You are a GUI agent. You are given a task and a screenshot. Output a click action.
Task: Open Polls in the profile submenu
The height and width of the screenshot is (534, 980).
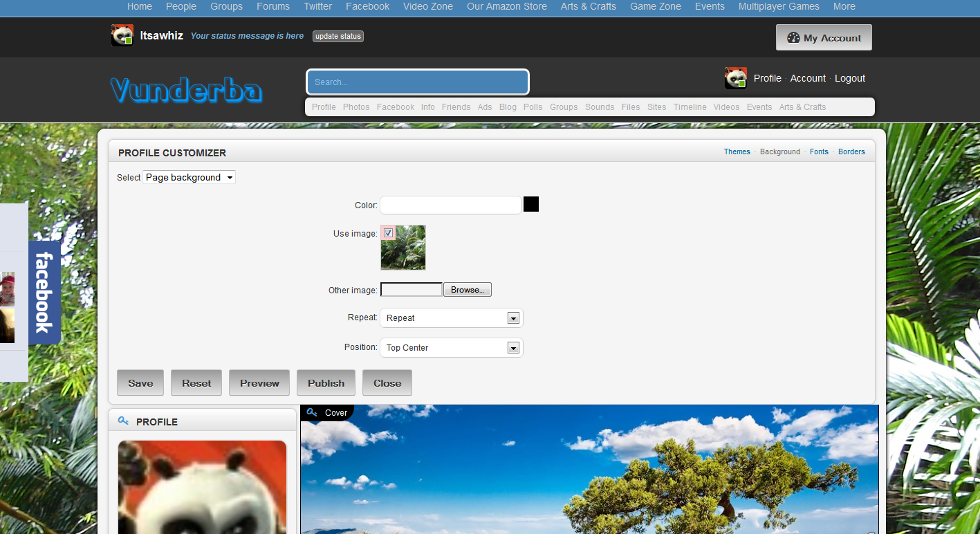click(x=533, y=107)
